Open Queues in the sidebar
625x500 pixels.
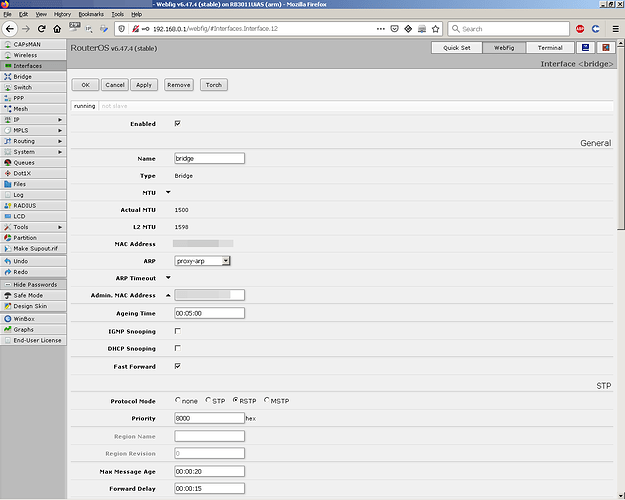tap(33, 163)
